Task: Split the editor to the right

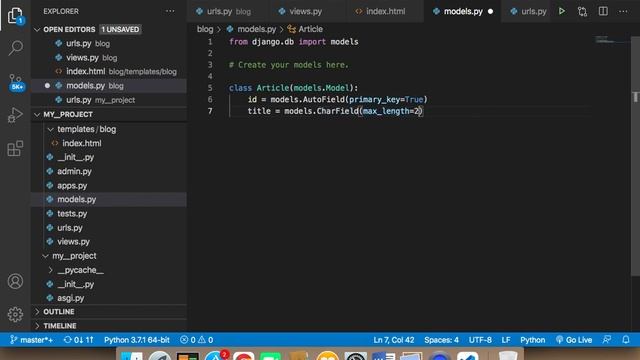Action: 603,11
